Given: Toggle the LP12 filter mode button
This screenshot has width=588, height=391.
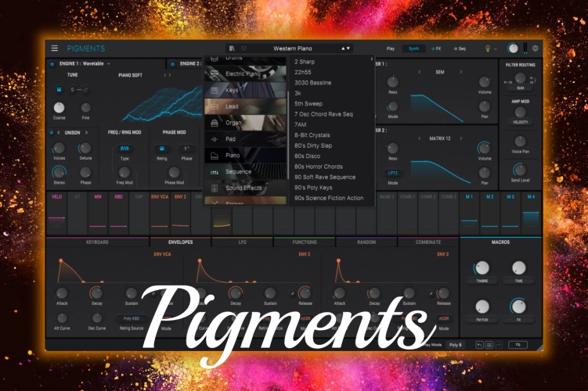Looking at the screenshot, I should pos(392,173).
